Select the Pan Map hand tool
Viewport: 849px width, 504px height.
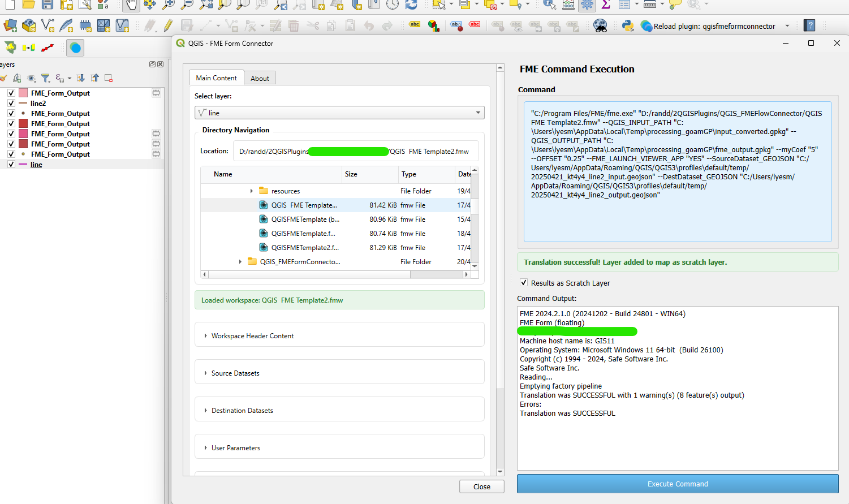pyautogui.click(x=131, y=5)
